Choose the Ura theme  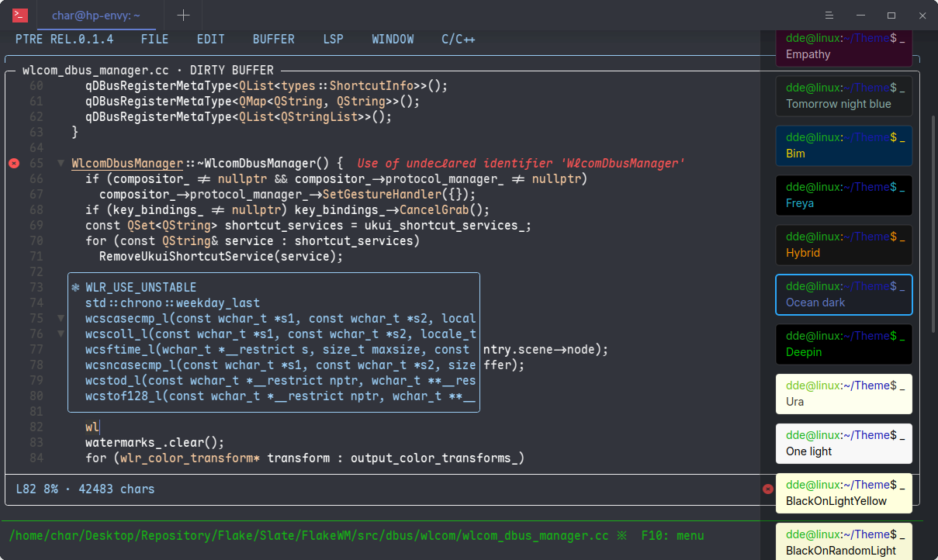844,394
